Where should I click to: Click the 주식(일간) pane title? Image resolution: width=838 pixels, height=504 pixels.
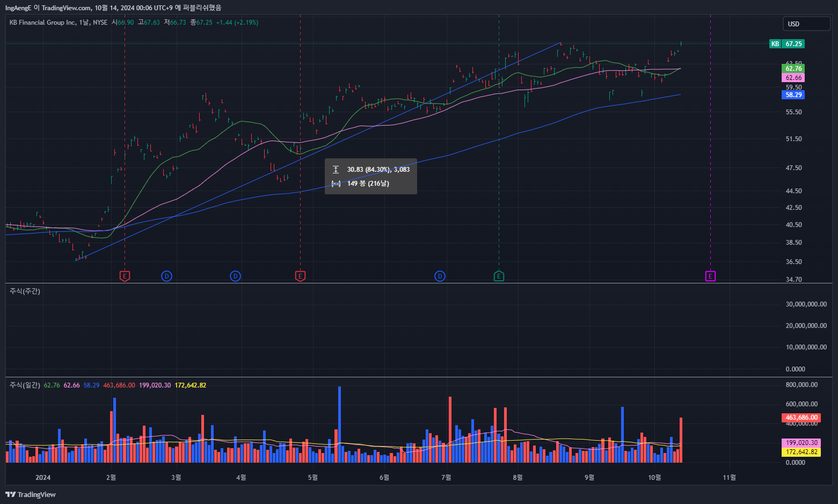coord(25,385)
